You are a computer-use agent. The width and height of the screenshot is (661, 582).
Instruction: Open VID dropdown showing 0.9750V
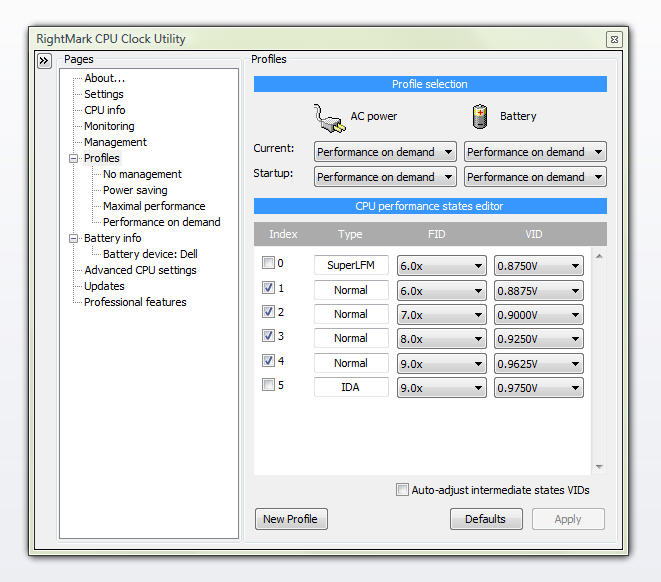539,388
